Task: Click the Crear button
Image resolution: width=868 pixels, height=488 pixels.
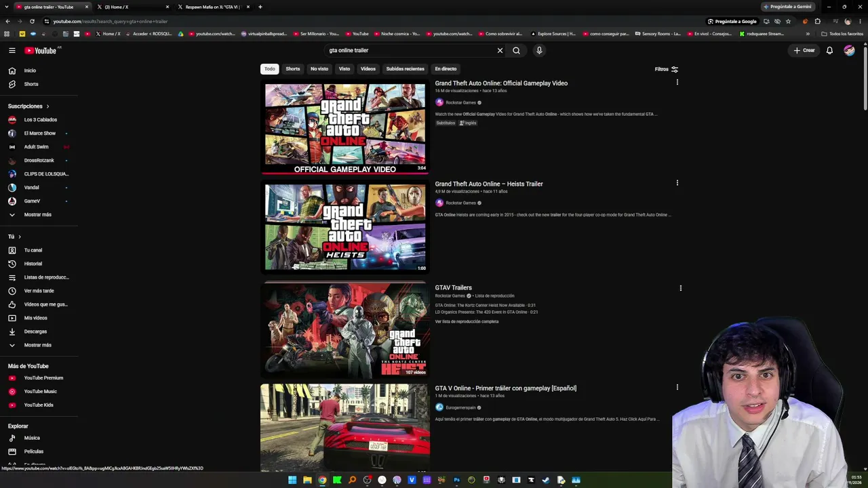Action: click(804, 50)
